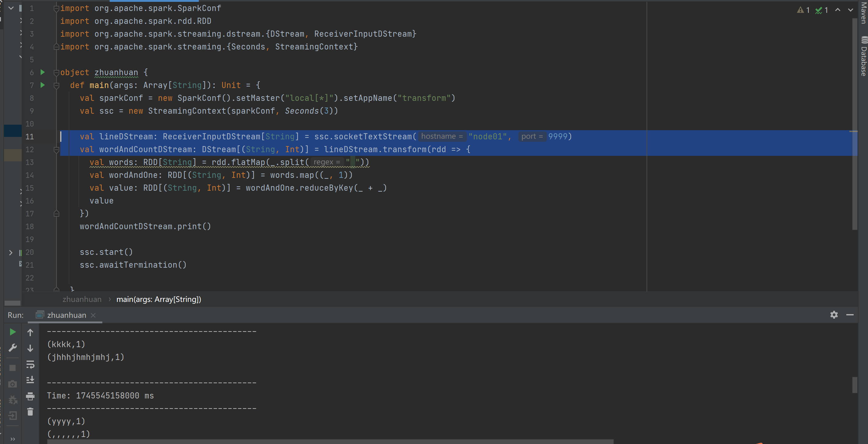Toggle soft-wrap in the console
This screenshot has width=868, height=444.
[30, 365]
